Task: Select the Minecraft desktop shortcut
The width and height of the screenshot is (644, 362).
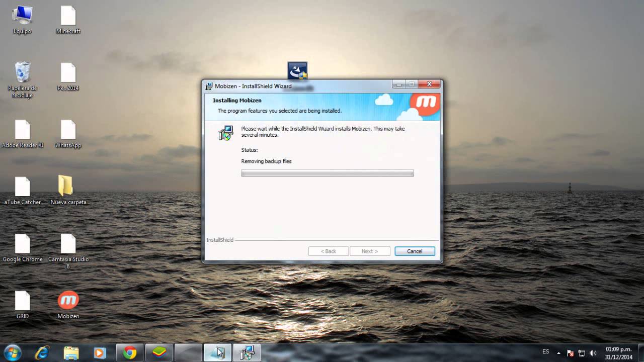Action: [68, 20]
